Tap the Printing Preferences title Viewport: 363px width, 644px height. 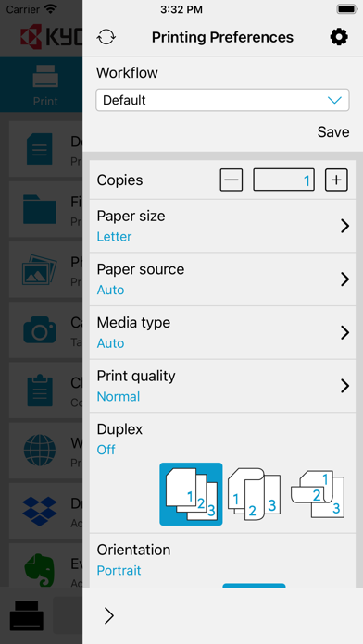coord(222,37)
